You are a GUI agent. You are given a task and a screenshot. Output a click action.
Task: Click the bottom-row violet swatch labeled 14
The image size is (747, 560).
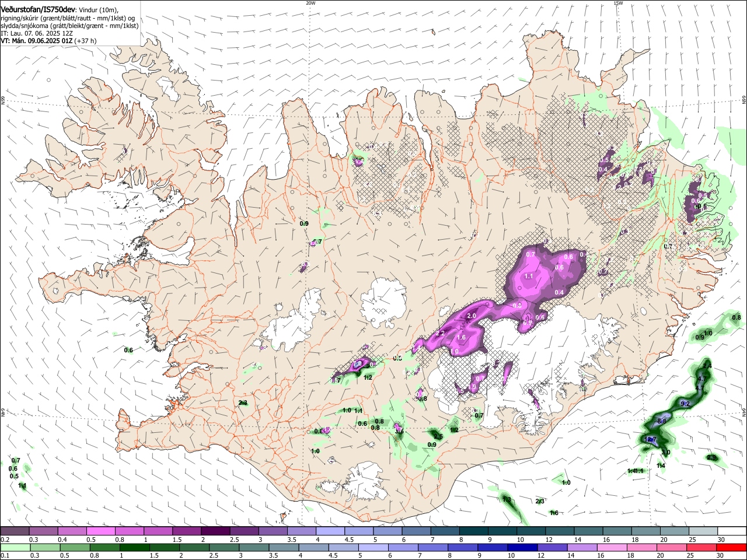584,547
